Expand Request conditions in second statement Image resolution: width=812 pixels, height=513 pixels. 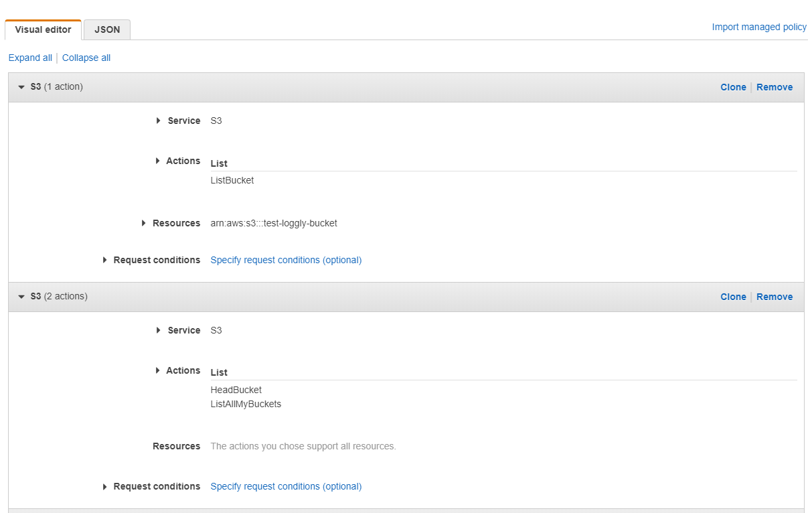(104, 486)
